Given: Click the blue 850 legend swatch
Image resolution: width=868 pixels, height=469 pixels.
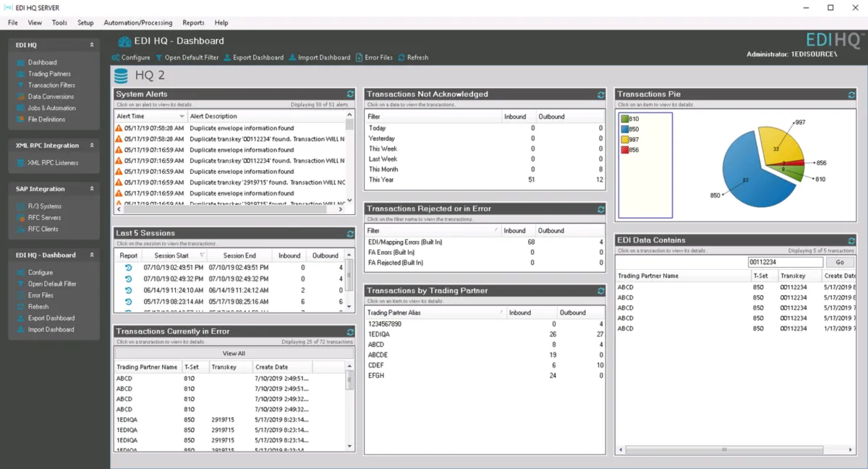Looking at the screenshot, I should tap(624, 130).
